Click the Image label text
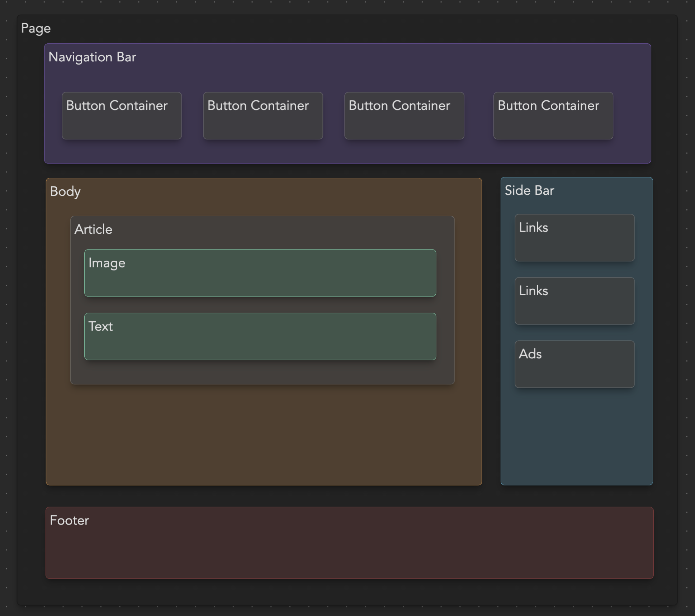Screen dimensions: 695x616 (107, 263)
